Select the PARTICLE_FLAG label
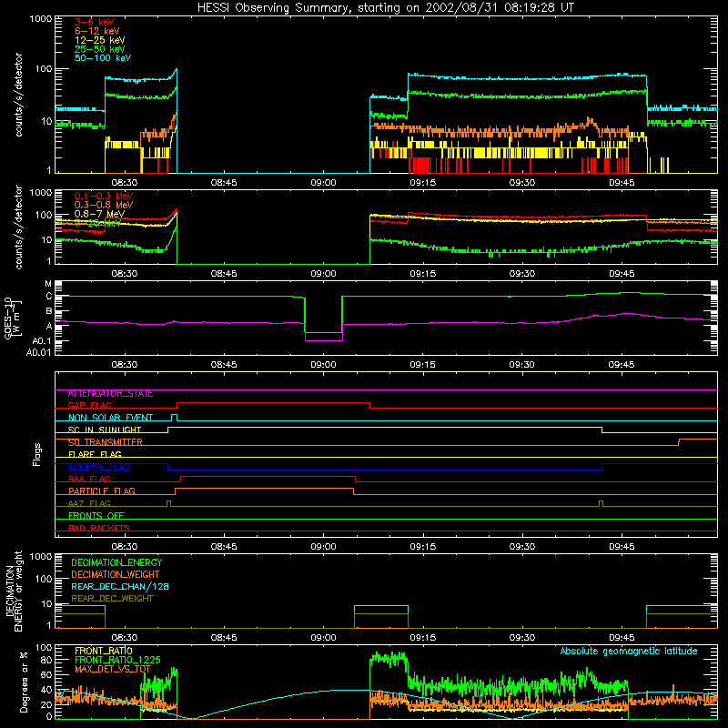Viewport: 728px width, 728px height. 102,491
